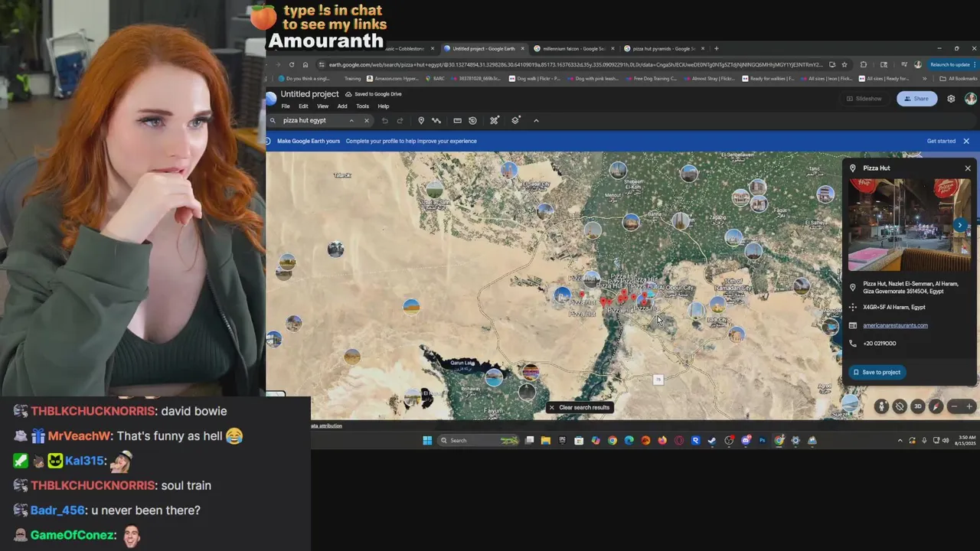This screenshot has width=980, height=551.
Task: Open 'Free Dog Training C...' bookmark
Action: (x=651, y=78)
